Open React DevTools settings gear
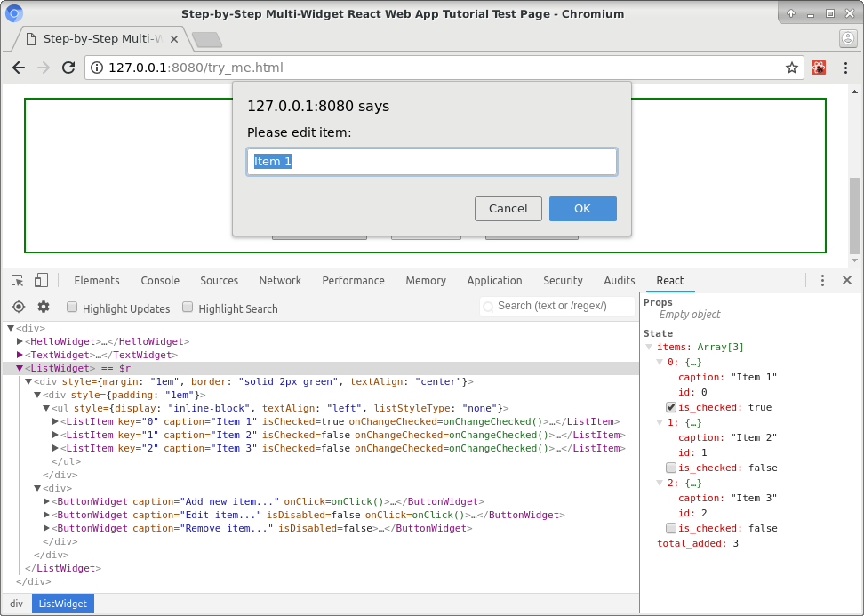This screenshot has height=616, width=864. coord(44,307)
